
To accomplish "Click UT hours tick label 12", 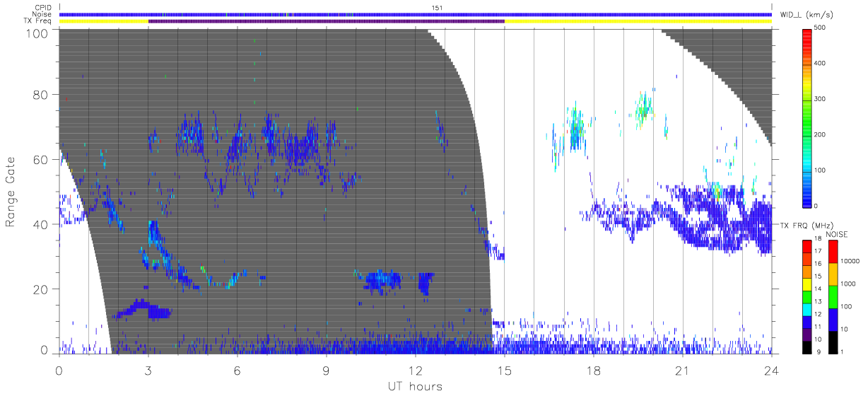I will pyautogui.click(x=415, y=371).
